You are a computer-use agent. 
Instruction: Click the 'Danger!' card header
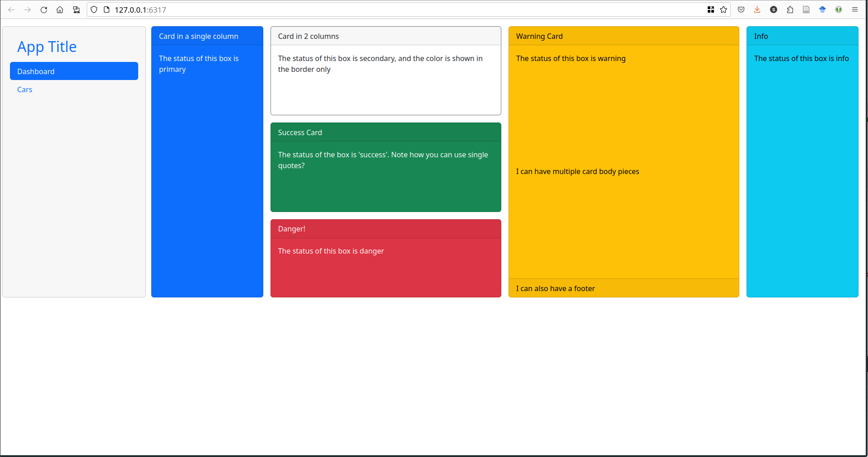click(386, 229)
